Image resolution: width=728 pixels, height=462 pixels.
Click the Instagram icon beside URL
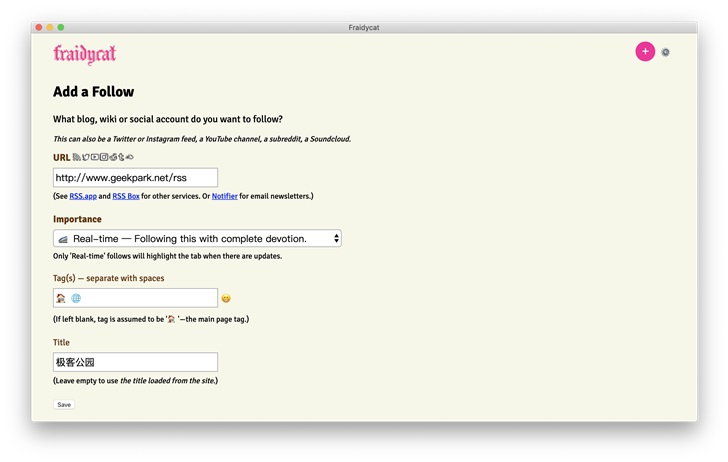(x=103, y=157)
